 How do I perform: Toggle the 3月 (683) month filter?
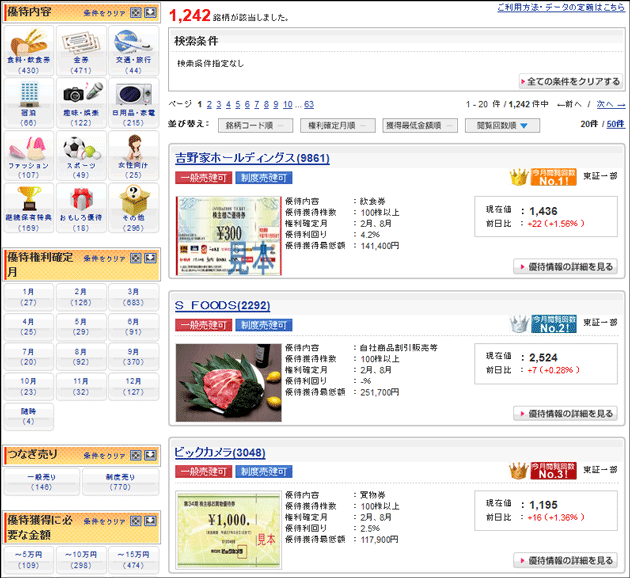tap(133, 297)
